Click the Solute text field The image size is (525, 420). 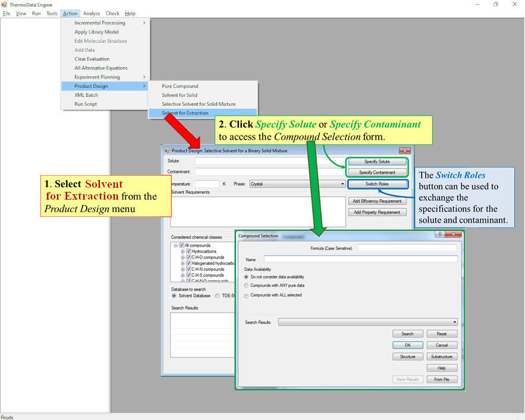(270, 161)
